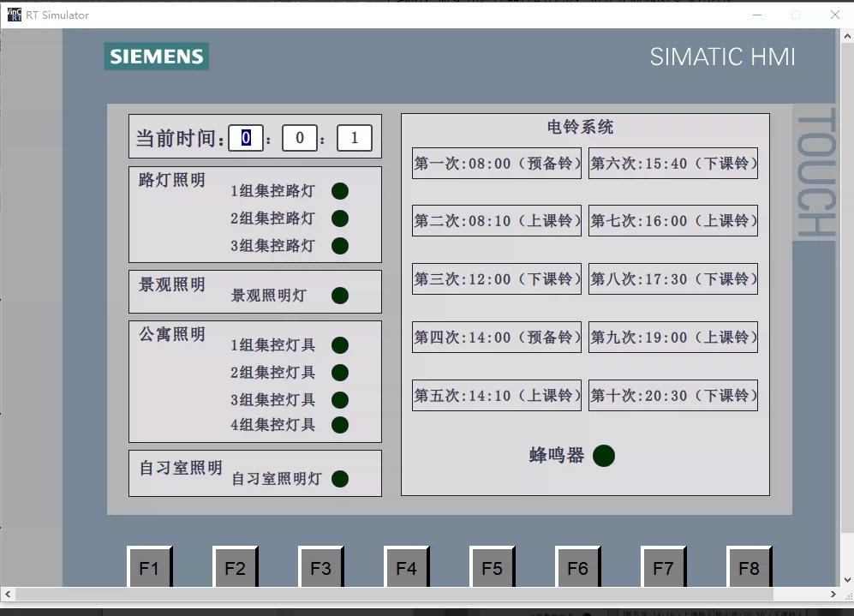The height and width of the screenshot is (616, 854).
Task: Click indicator lamp for 2组集控路灯
Action: coord(340,218)
